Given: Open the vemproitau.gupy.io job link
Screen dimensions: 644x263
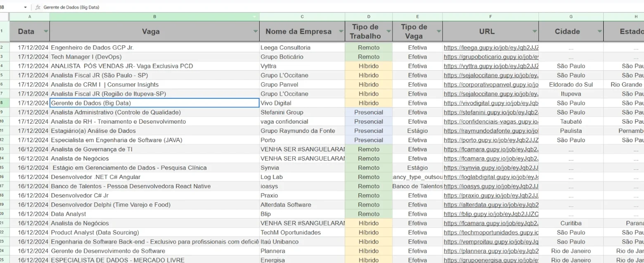Looking at the screenshot, I should (491, 241).
